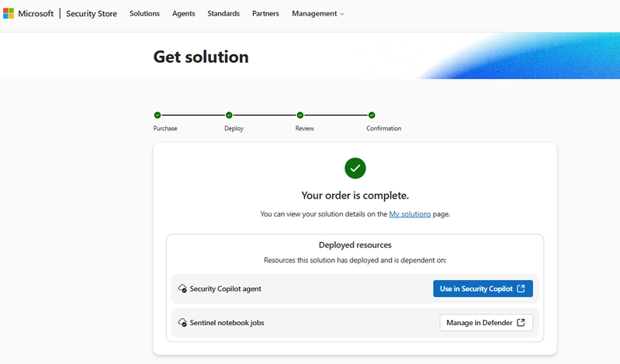Open the Security Store home link
620x364 pixels.
tap(92, 13)
